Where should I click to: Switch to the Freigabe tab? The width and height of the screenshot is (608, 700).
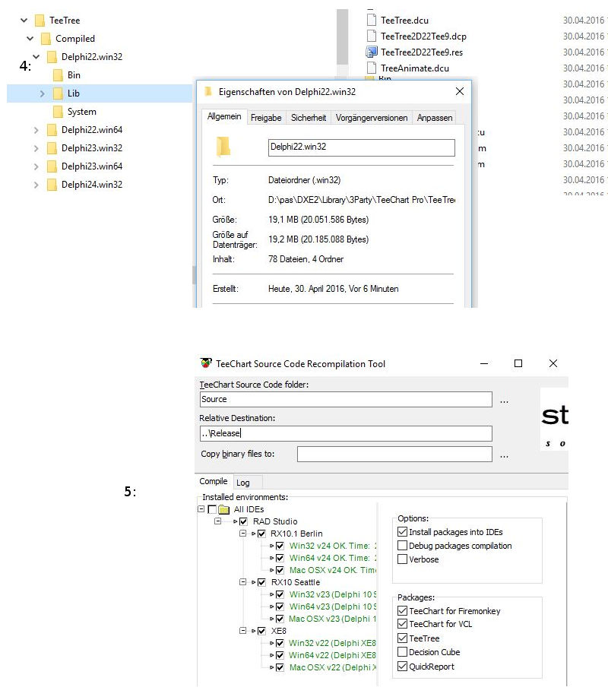[x=266, y=118]
